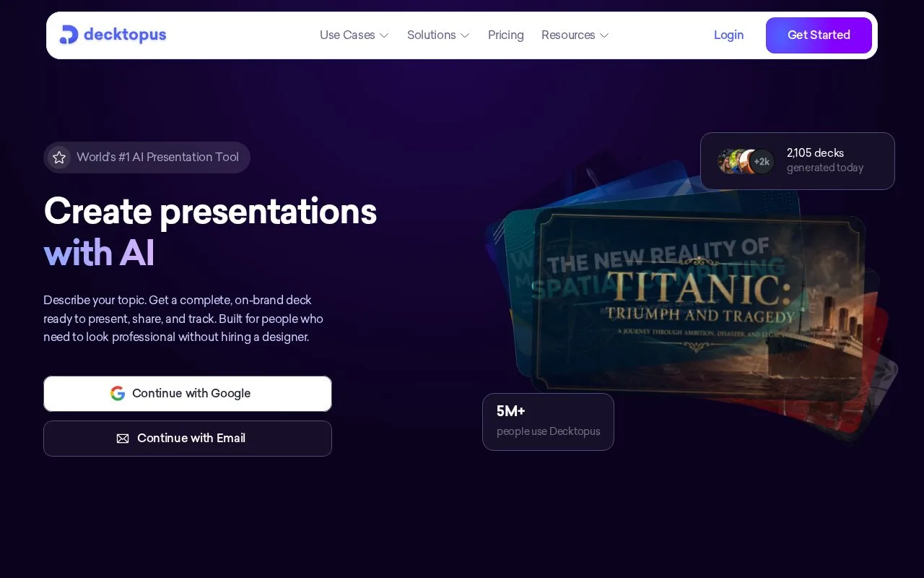924x578 pixels.
Task: Click the "World's #1 AI Presentation Tool" label
Action: 157,158
